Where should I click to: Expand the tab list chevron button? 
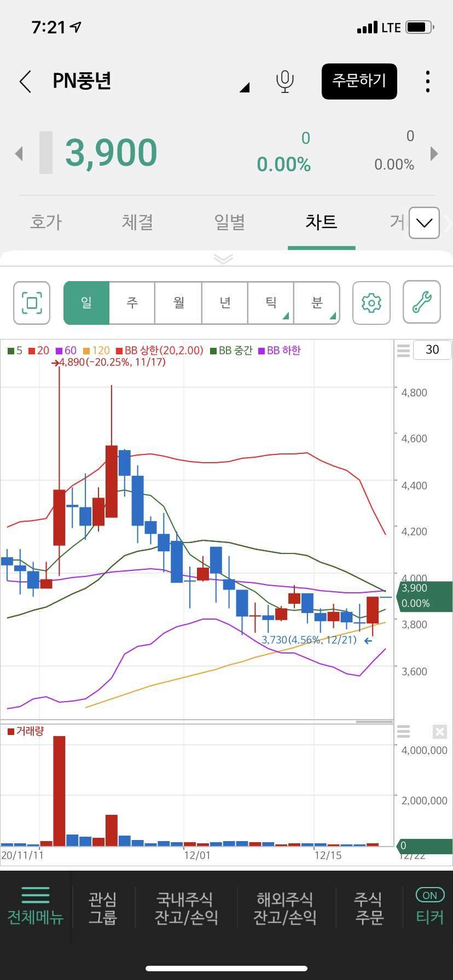point(424,223)
